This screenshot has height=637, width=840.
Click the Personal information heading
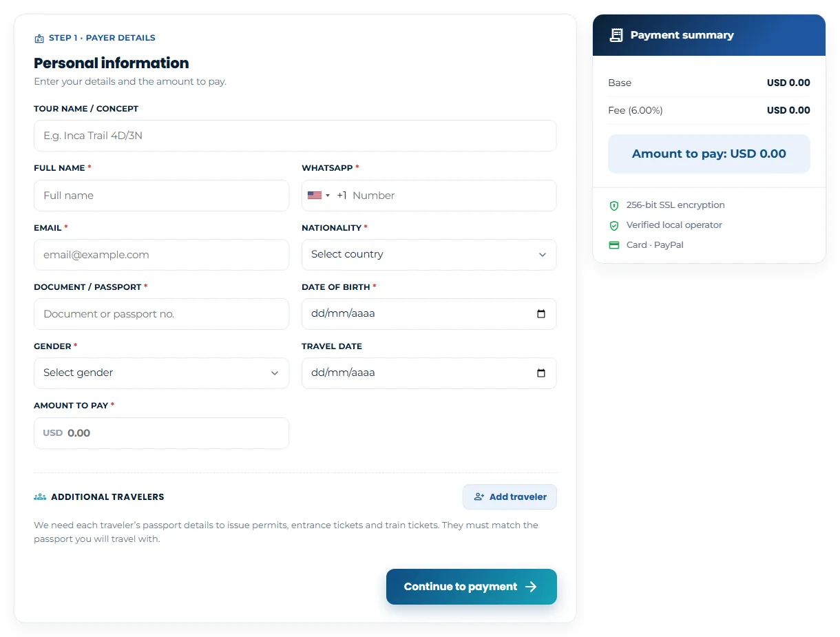click(x=112, y=63)
